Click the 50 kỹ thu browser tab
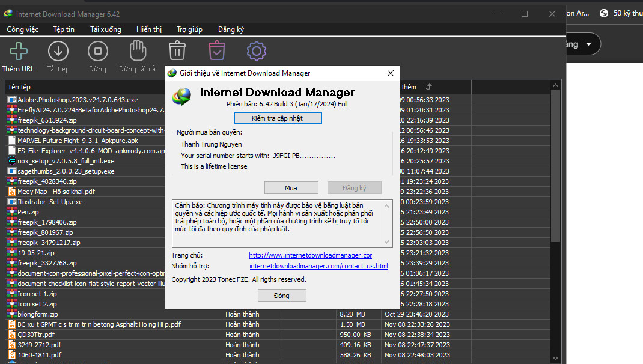 (621, 13)
